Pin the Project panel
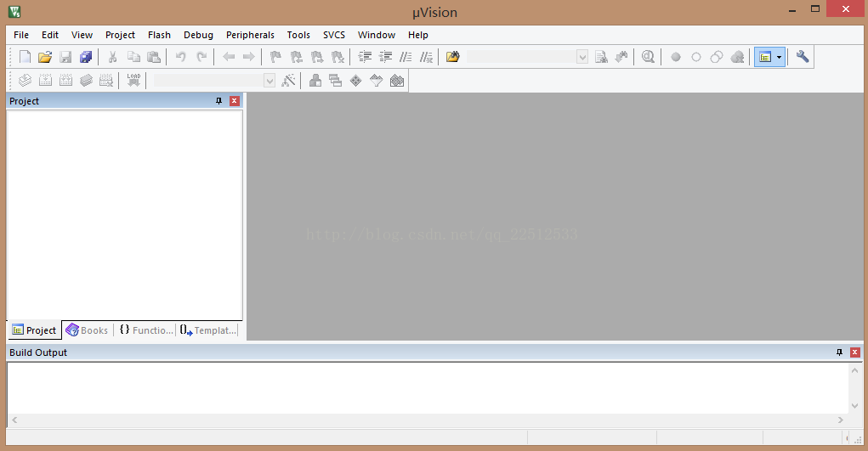868x451 pixels. tap(218, 101)
